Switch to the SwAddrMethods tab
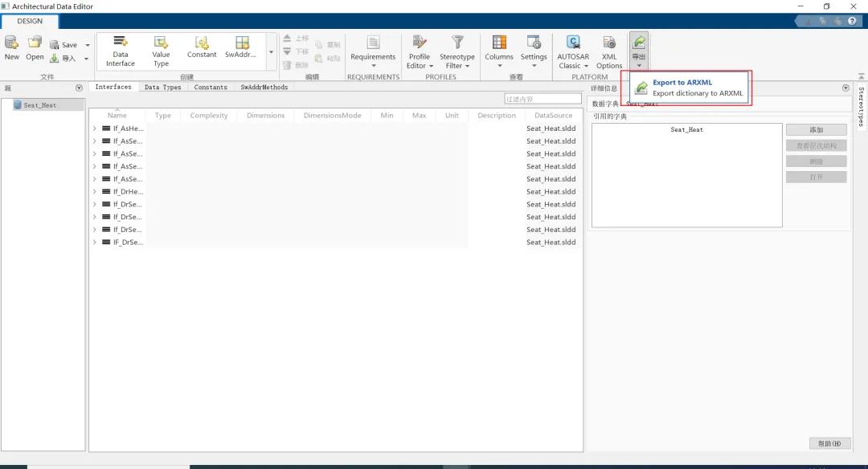This screenshot has height=469, width=868. pos(264,88)
